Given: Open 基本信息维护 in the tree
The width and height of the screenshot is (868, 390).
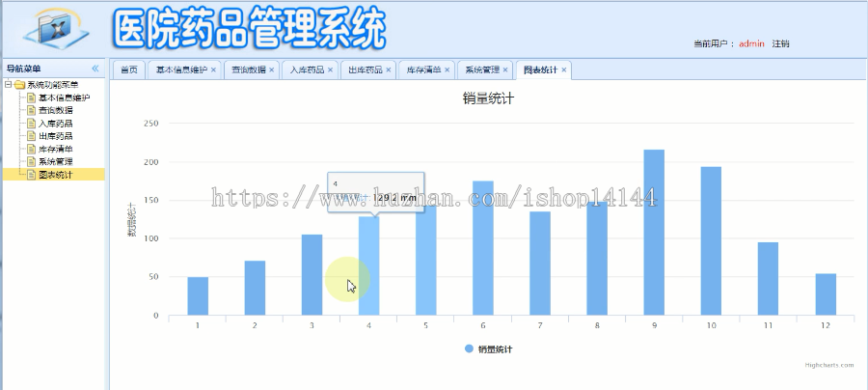Looking at the screenshot, I should [64, 97].
